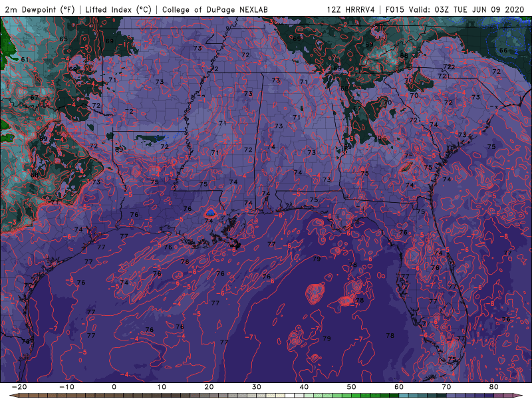The image size is (532, 399).
Task: Click the '12Z HRRRV4' model run label
Action: pyautogui.click(x=350, y=9)
